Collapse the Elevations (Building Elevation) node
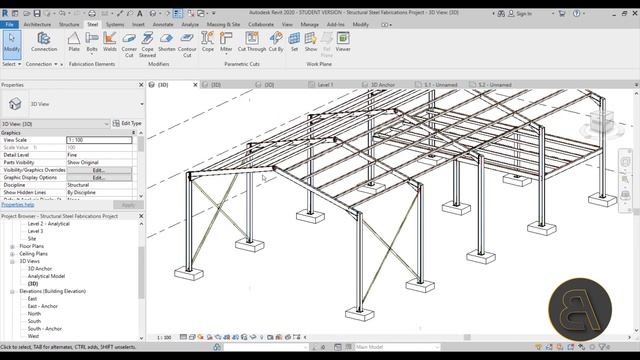Image resolution: width=640 pixels, height=360 pixels. [x=12, y=291]
